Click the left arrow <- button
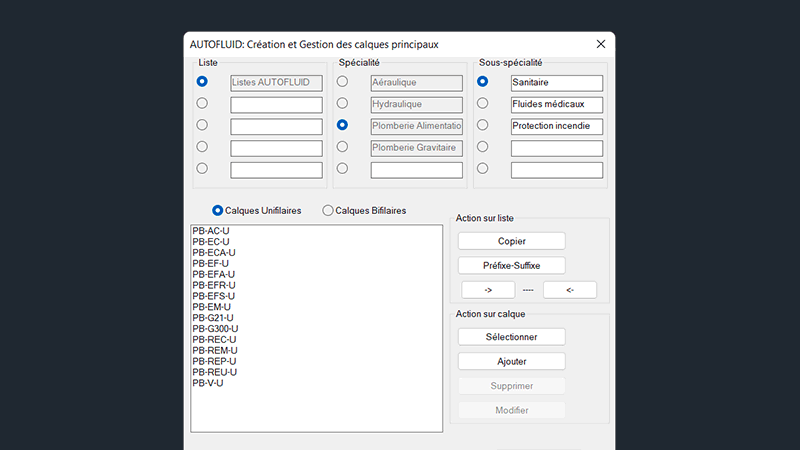800x450 pixels. pyautogui.click(x=570, y=290)
